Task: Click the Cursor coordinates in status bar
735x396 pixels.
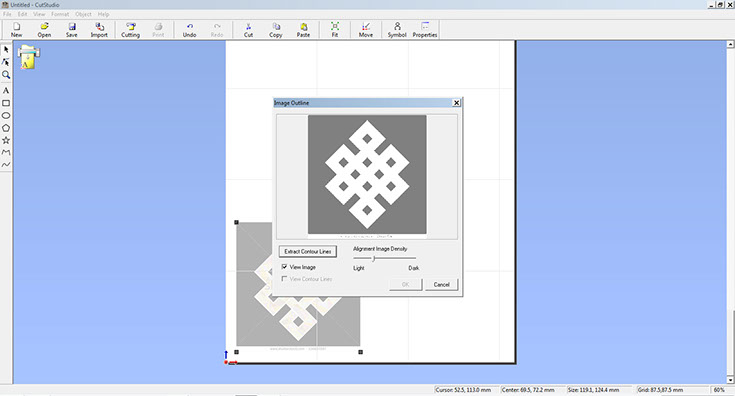Action: 463,390
